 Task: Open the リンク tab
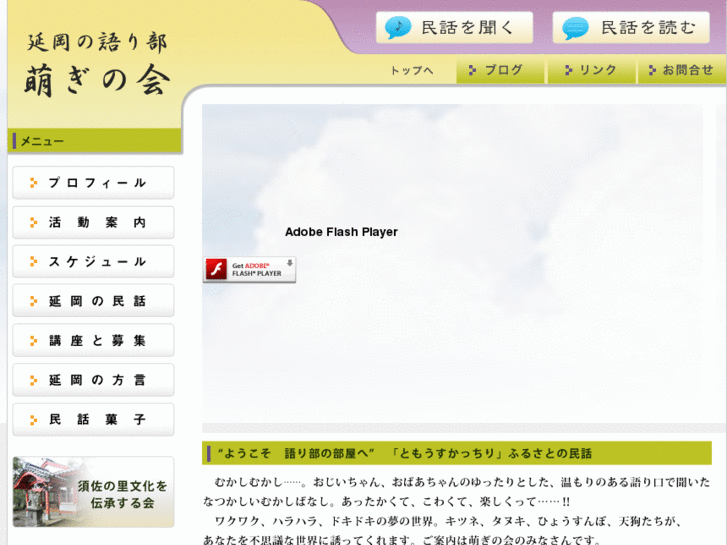(591, 71)
